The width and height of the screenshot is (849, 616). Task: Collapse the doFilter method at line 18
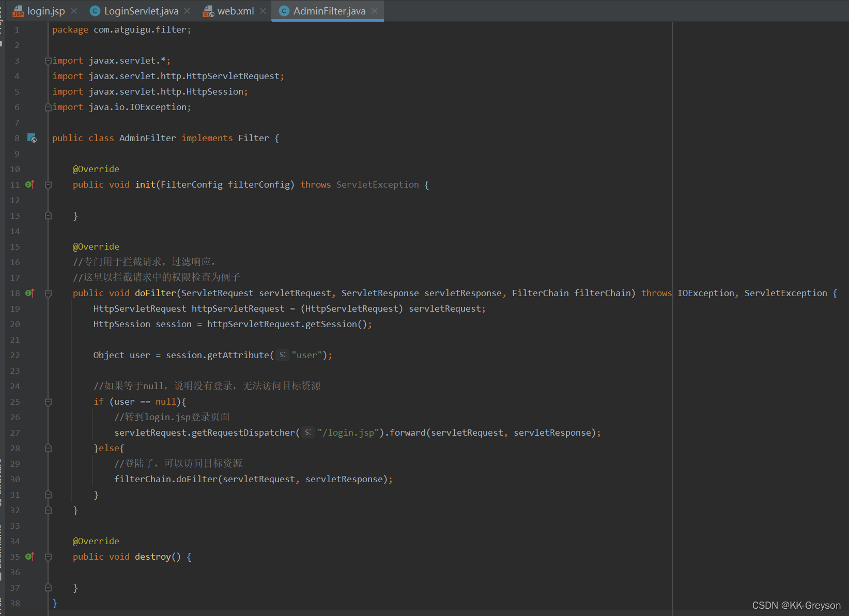(48, 294)
